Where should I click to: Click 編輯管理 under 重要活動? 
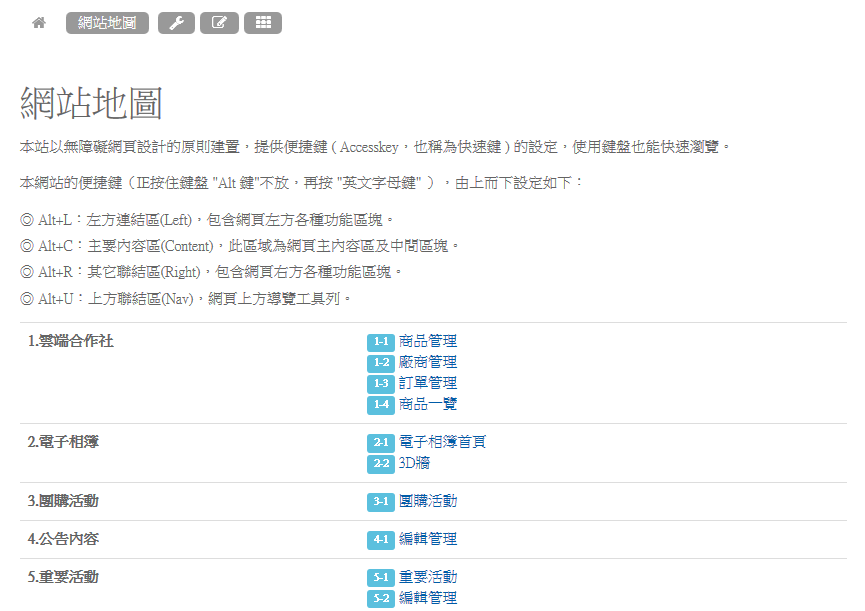(x=427, y=598)
